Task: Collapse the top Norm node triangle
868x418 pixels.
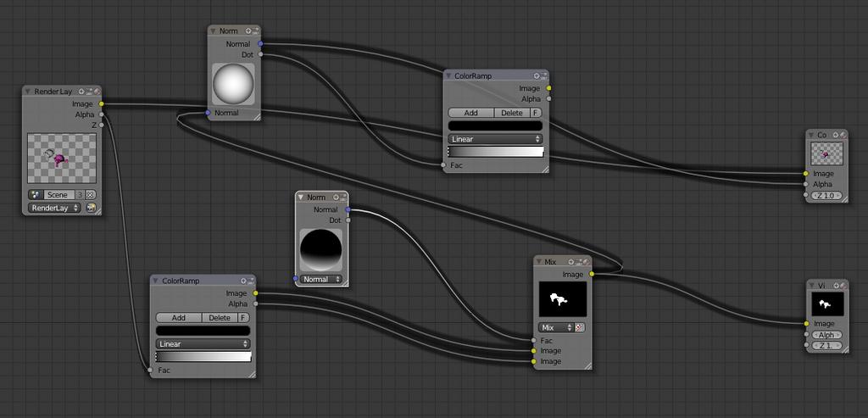Action: [214, 31]
